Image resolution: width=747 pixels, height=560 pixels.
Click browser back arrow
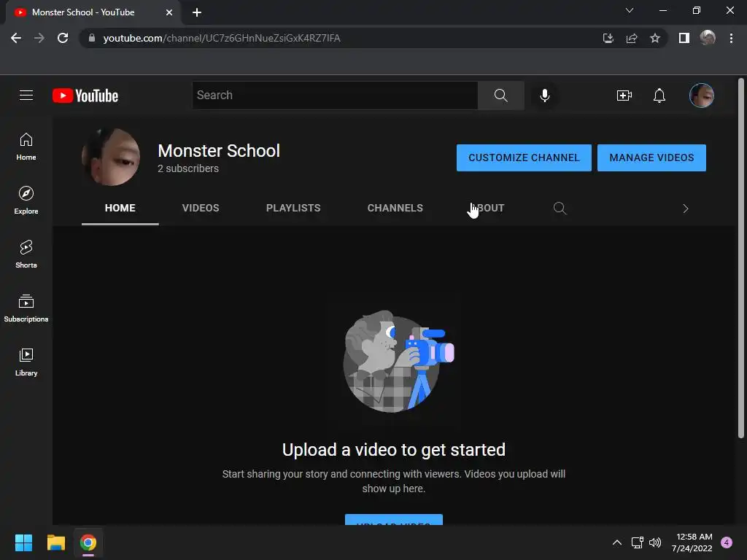click(x=16, y=38)
